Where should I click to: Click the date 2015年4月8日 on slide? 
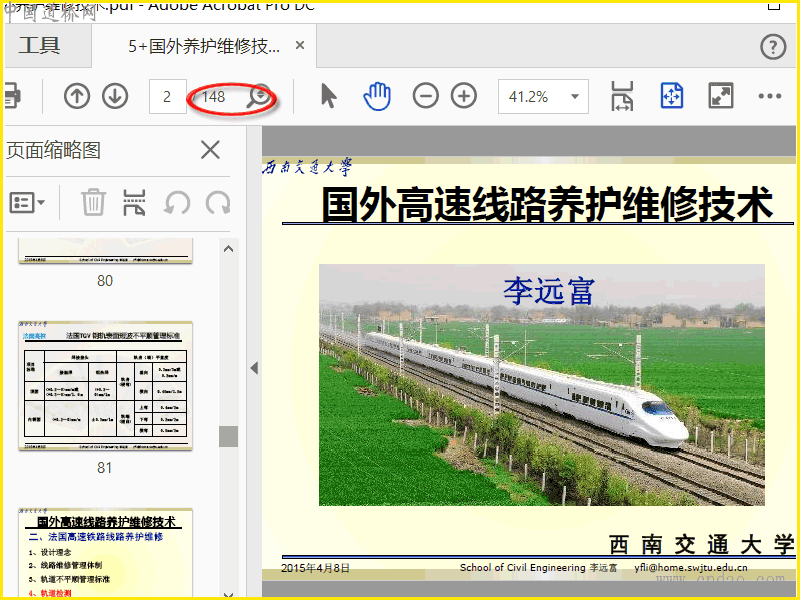[315, 568]
